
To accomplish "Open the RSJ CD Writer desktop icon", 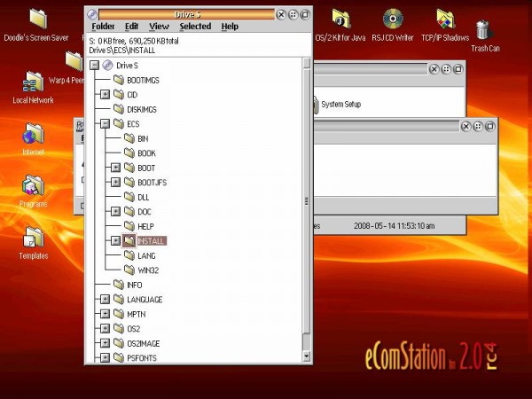I will click(x=394, y=19).
